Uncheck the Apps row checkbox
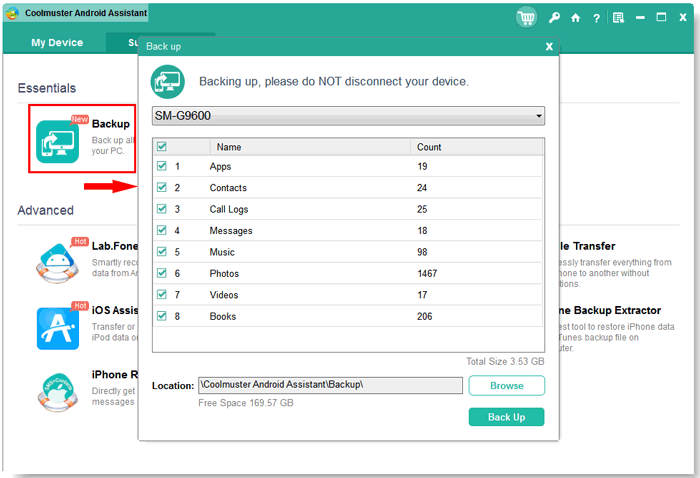Viewport: 700px width, 478px height. pos(162,166)
